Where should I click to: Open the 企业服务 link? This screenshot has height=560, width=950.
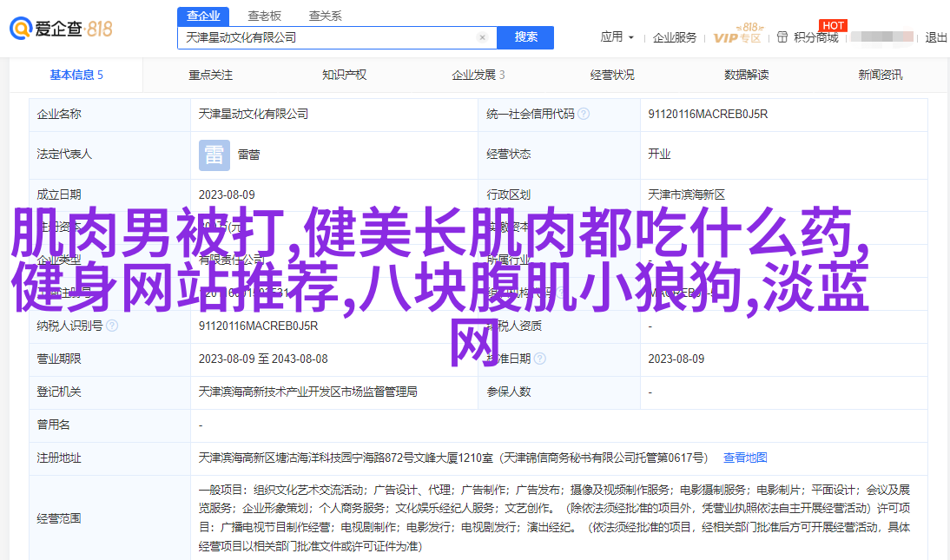pos(675,37)
